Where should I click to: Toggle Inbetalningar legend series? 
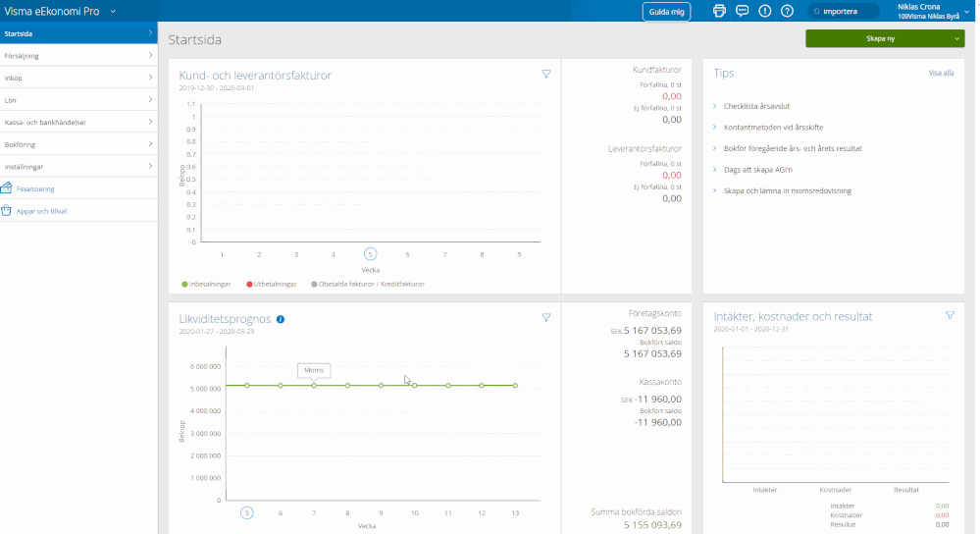206,284
